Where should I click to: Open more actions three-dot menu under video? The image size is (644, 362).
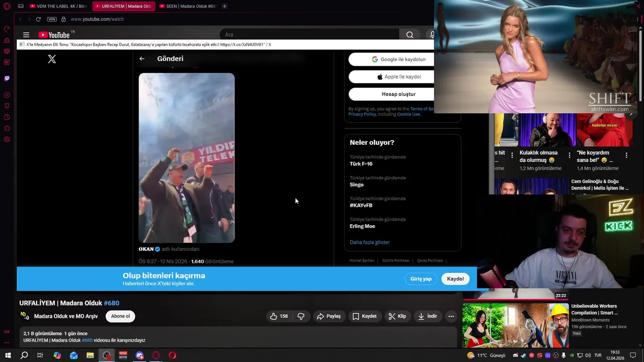tap(451, 316)
